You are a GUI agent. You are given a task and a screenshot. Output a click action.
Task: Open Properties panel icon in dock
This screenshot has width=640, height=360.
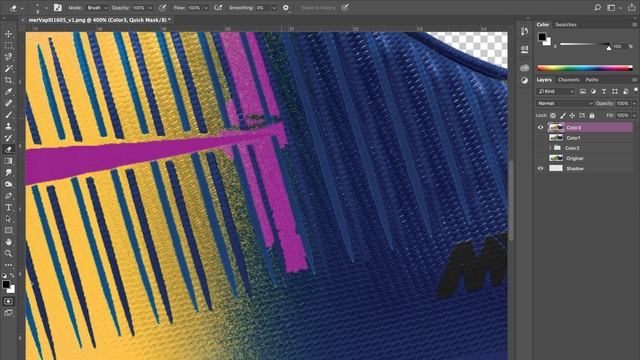(524, 49)
